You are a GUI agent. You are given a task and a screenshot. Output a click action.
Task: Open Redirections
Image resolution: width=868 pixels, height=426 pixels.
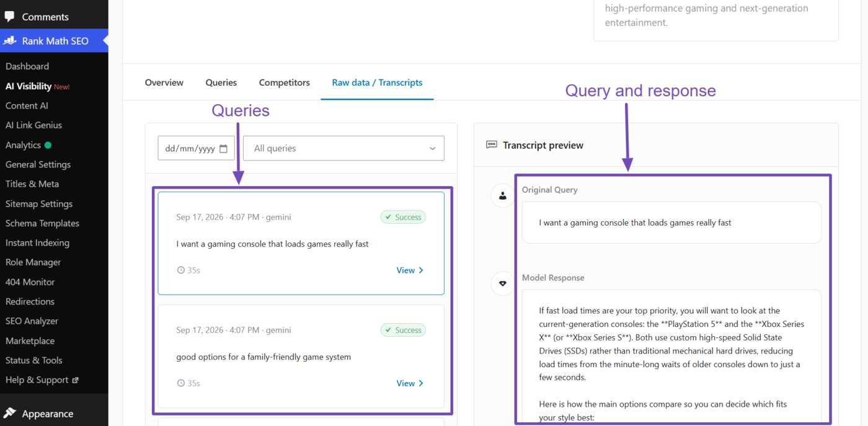(30, 301)
